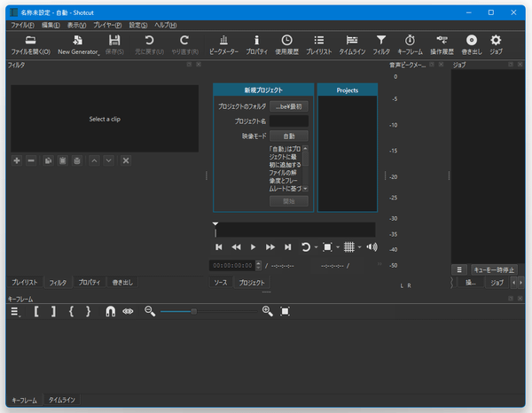Move filter up with the up arrow

[x=94, y=160]
